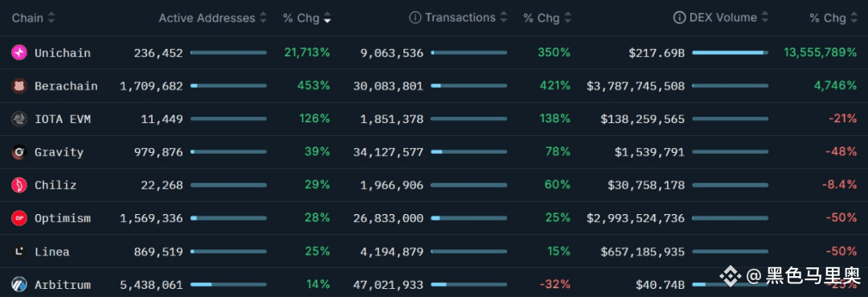Screen dimensions: 868x297
Task: Click the Optimism OP logo icon
Action: pyautogui.click(x=19, y=218)
